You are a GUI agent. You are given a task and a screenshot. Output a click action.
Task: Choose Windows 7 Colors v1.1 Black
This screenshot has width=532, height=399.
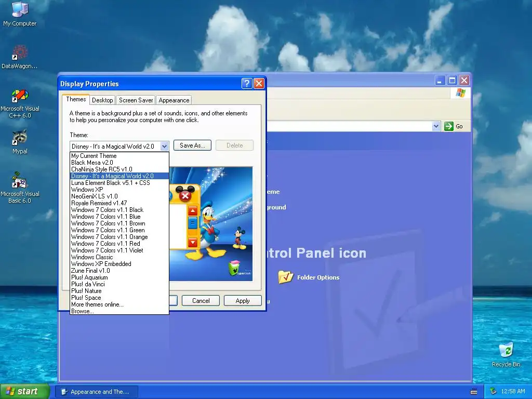pyautogui.click(x=119, y=210)
